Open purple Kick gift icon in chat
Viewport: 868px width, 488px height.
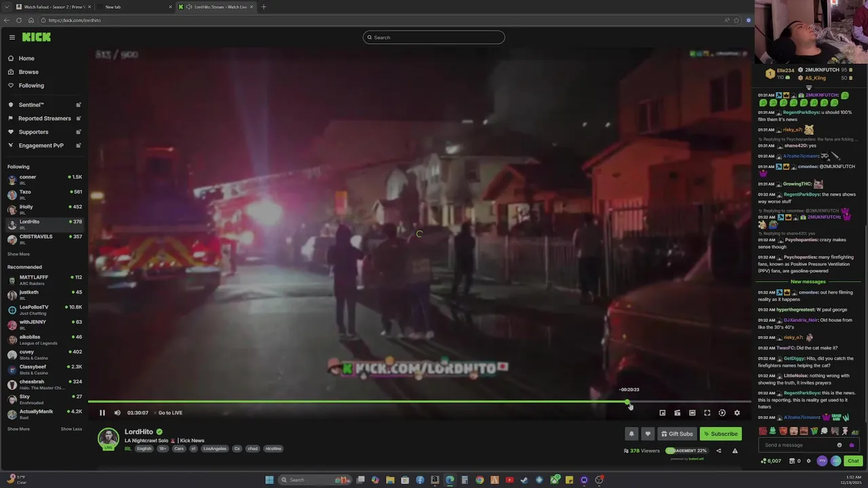pyautogui.click(x=852, y=445)
